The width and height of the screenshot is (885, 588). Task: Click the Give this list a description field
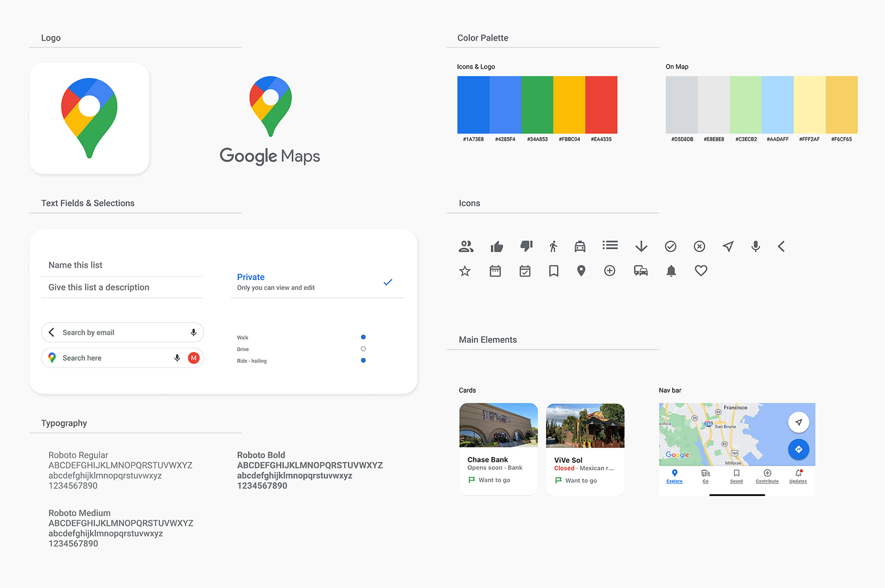[x=122, y=287]
